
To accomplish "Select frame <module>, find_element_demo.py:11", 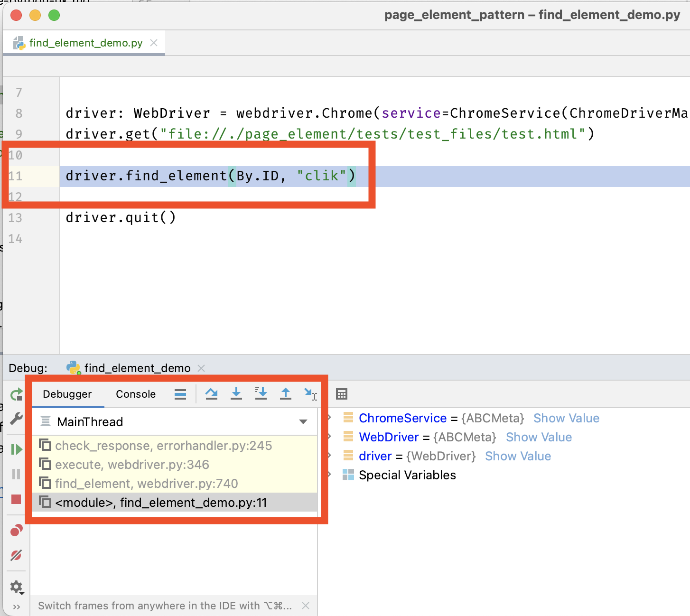I will (x=175, y=503).
